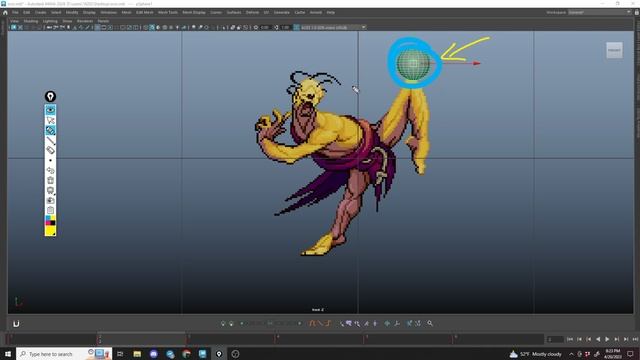This screenshot has height=360, width=640.
Task: Open the viewport Renderer menu
Action: (x=85, y=21)
